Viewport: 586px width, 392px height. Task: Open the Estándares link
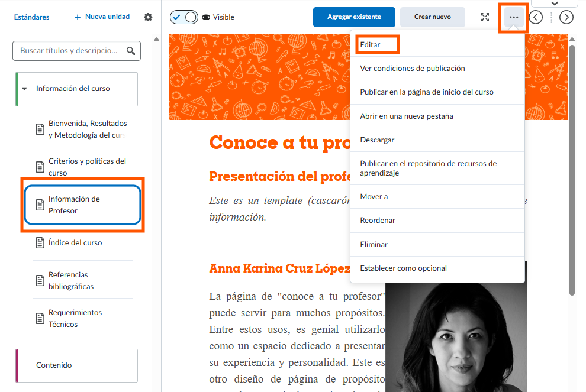tap(32, 17)
